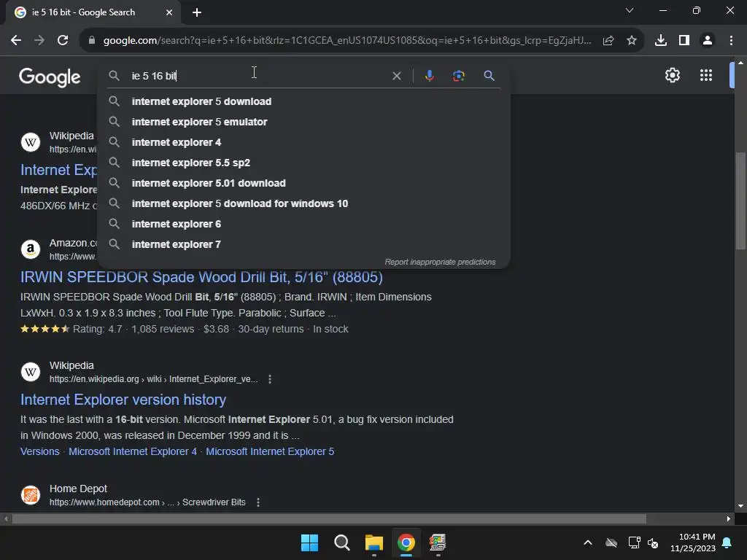
Task: Search by image with Google Lens
Action: click(458, 76)
